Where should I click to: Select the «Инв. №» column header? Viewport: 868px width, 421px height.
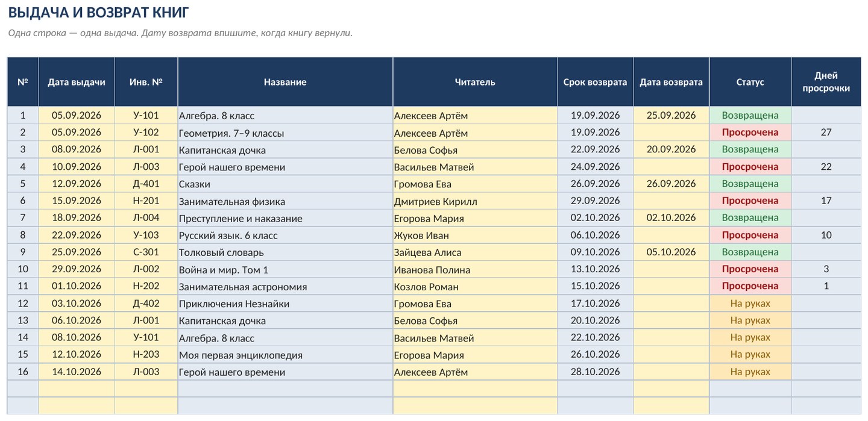pyautogui.click(x=146, y=82)
